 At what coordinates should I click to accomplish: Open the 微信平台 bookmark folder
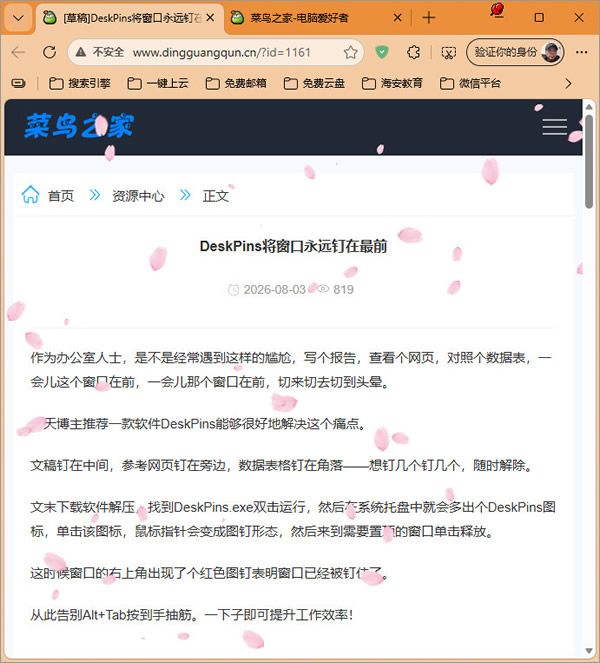coord(470,83)
